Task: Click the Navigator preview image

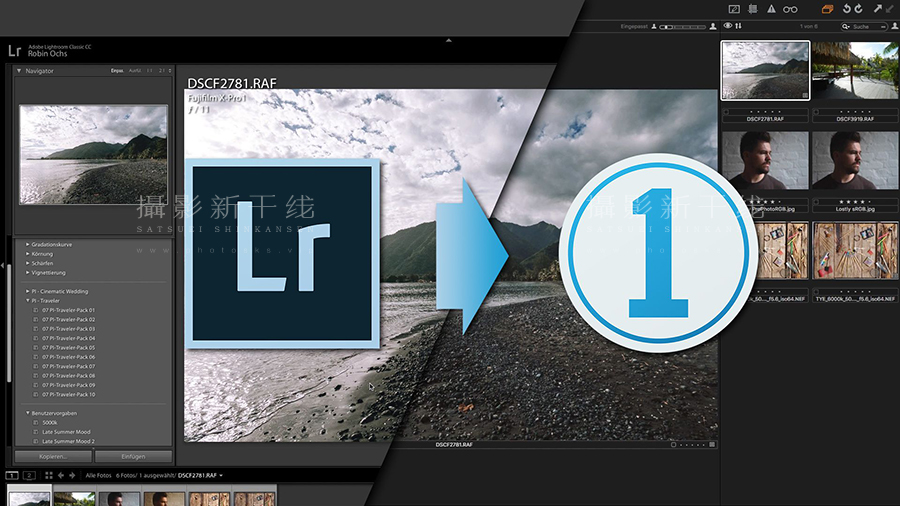Action: pos(94,154)
